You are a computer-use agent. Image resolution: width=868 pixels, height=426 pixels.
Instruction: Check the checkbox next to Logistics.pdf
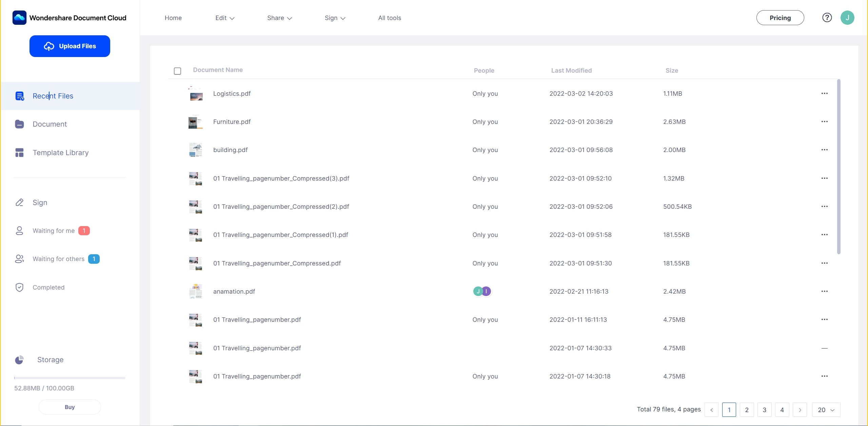click(x=177, y=93)
